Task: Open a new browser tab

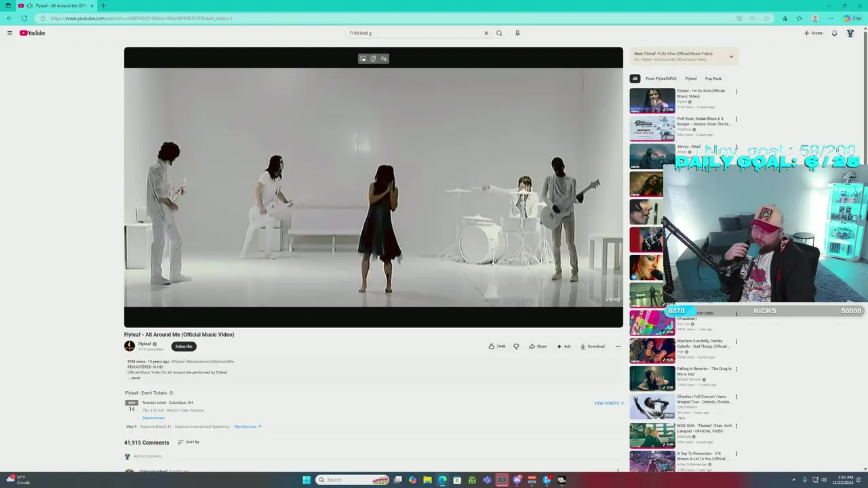Action: 103,5
